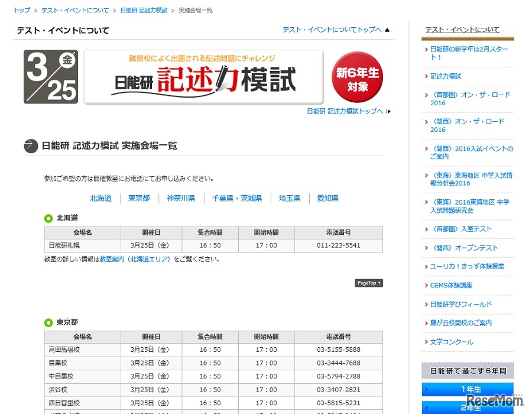Screen dimensions: 532x414
Task: Open the GEMS体験講座 sidebar link
Action: 452,285
